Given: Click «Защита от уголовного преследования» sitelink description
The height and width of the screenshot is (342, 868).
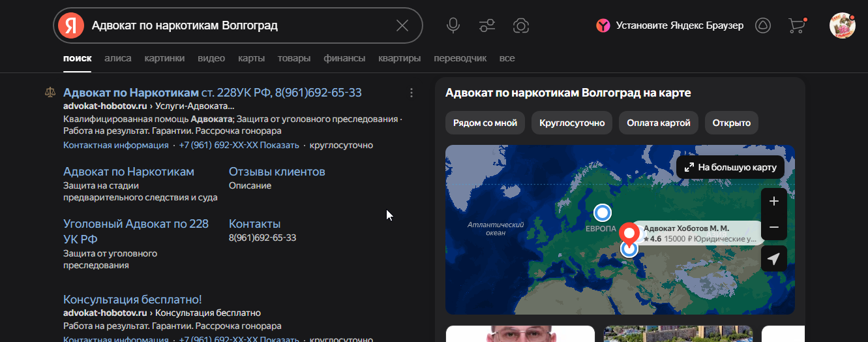Looking at the screenshot, I should click(x=110, y=259).
